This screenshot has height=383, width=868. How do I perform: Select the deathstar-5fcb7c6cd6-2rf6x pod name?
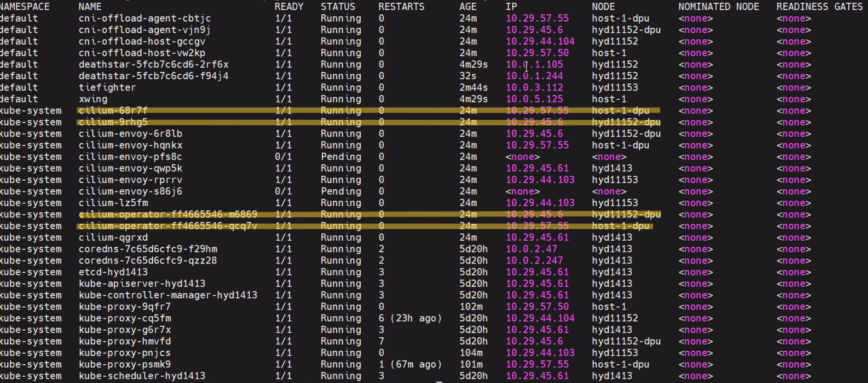(x=154, y=64)
